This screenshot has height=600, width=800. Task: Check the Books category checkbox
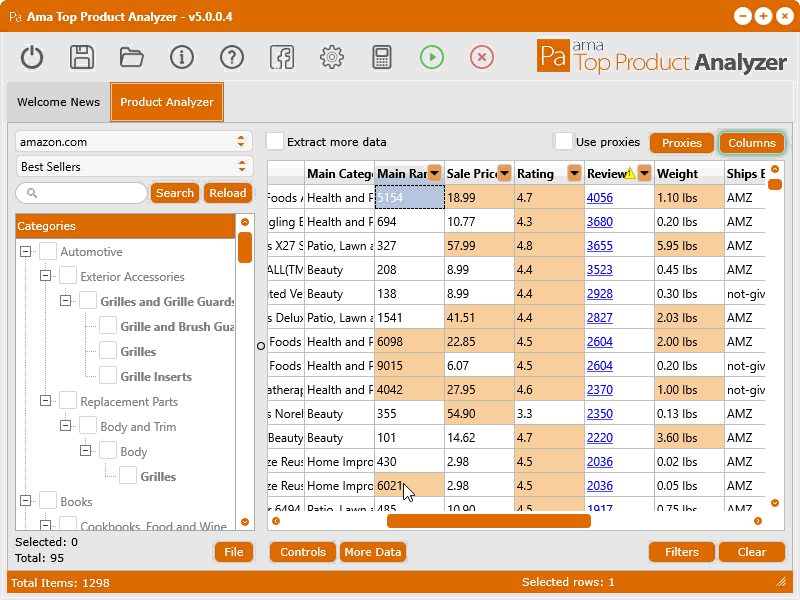[48, 501]
